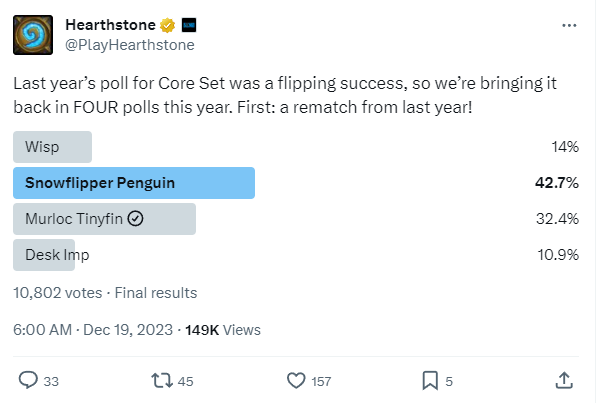This screenshot has height=403, width=603.
Task: Click the reply speech bubble icon
Action: pos(28,380)
